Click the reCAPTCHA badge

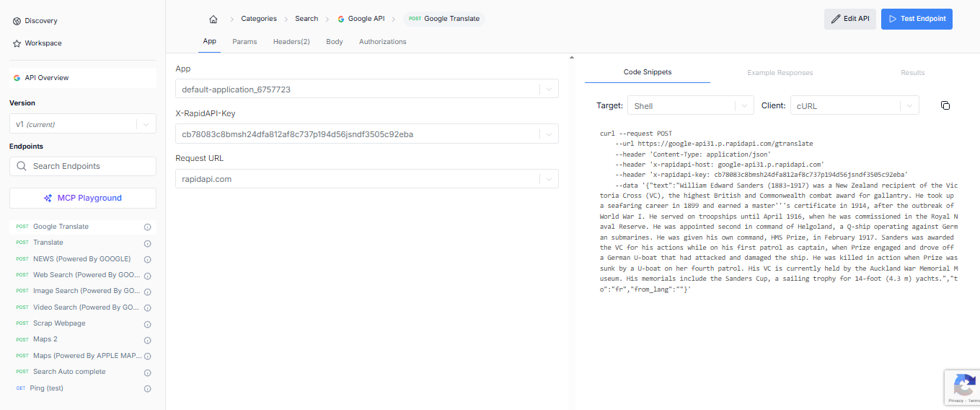click(962, 387)
